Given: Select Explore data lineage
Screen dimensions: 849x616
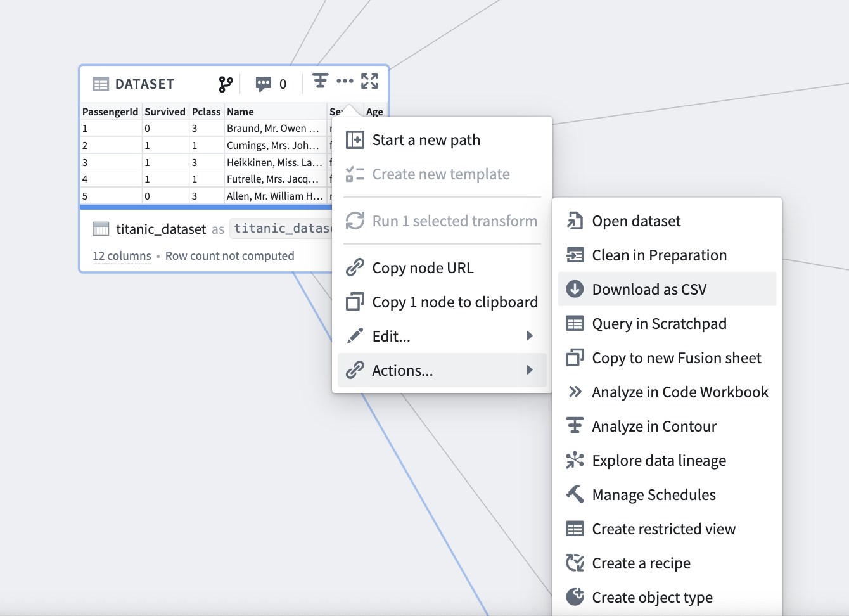Looking at the screenshot, I should click(x=667, y=460).
